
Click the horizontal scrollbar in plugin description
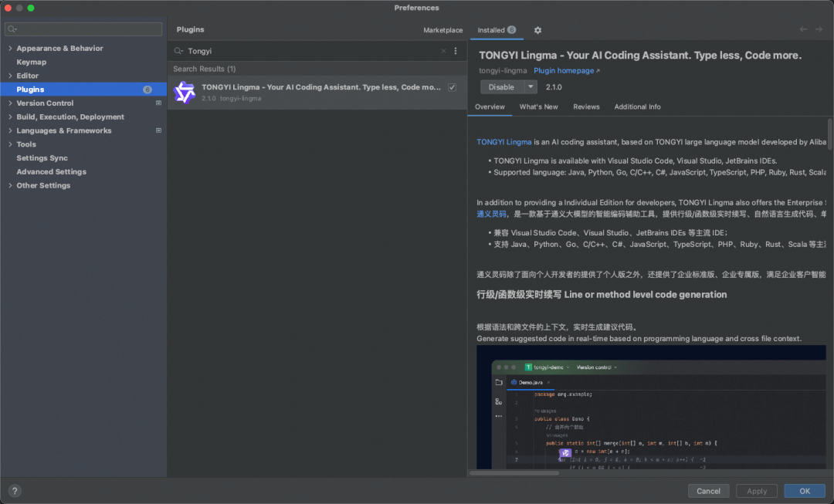(514, 472)
